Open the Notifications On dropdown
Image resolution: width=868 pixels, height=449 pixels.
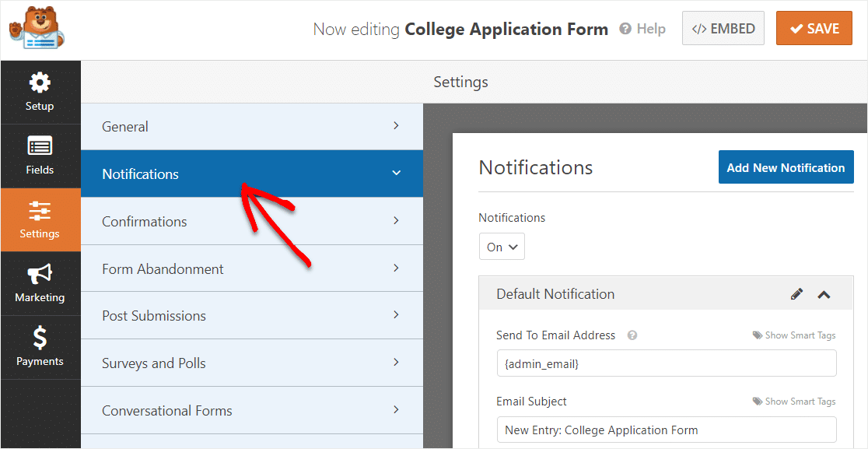502,247
